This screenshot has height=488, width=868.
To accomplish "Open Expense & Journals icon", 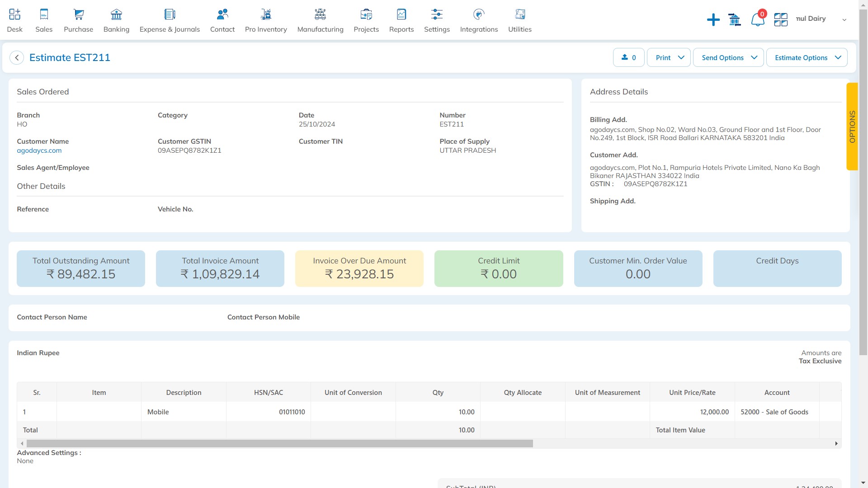I will click(x=170, y=14).
